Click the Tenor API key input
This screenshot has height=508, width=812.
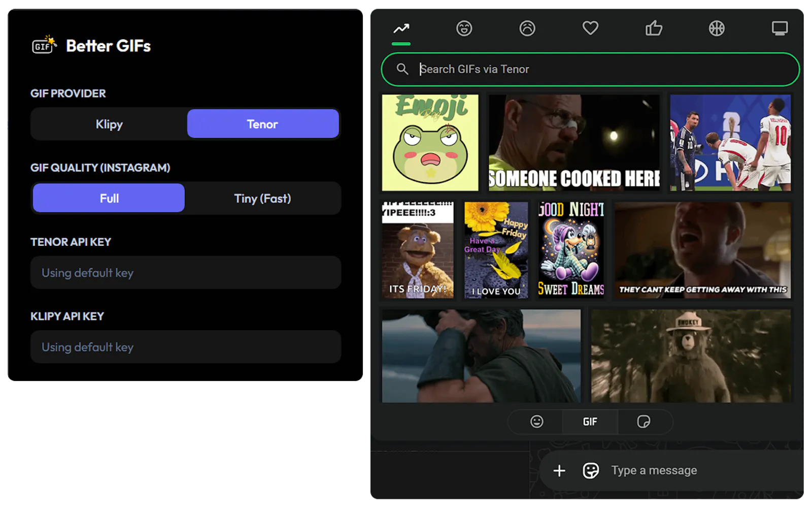tap(186, 273)
